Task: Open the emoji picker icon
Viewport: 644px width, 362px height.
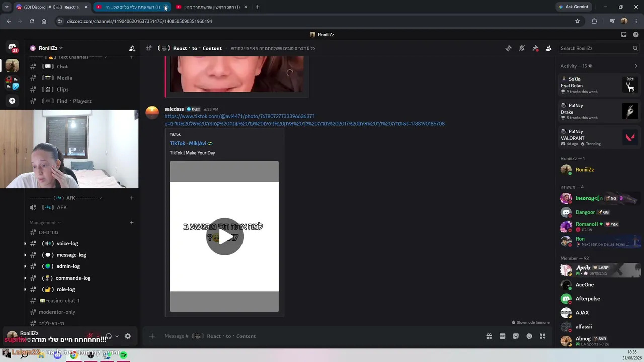Action: [x=529, y=336]
